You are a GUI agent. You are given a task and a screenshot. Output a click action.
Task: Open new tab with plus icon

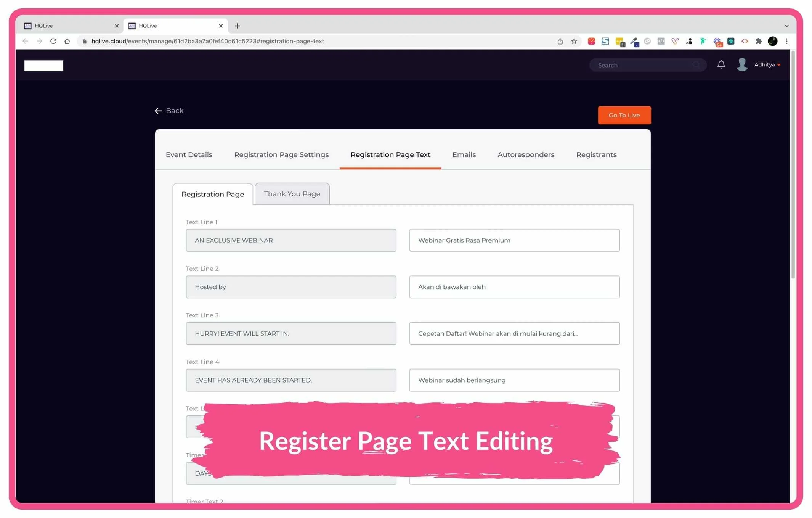(x=237, y=26)
